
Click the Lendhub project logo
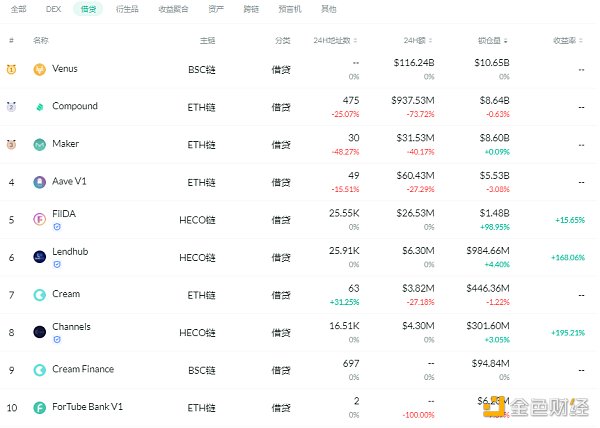point(39,257)
